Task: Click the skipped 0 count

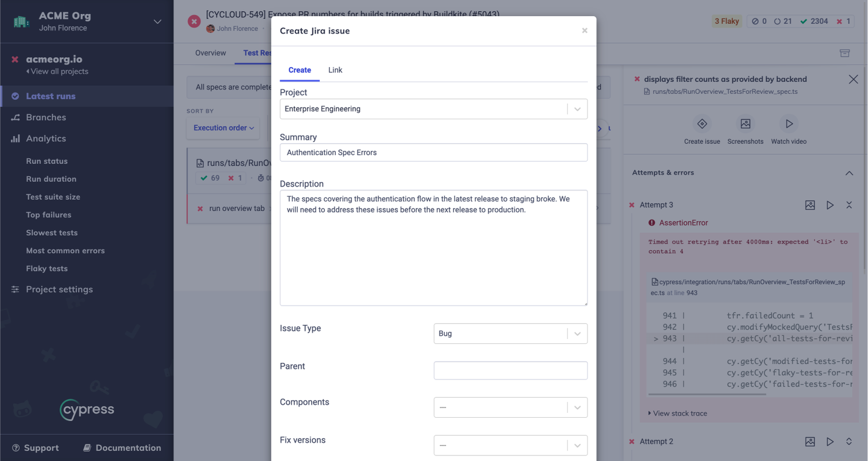Action: [x=759, y=21]
